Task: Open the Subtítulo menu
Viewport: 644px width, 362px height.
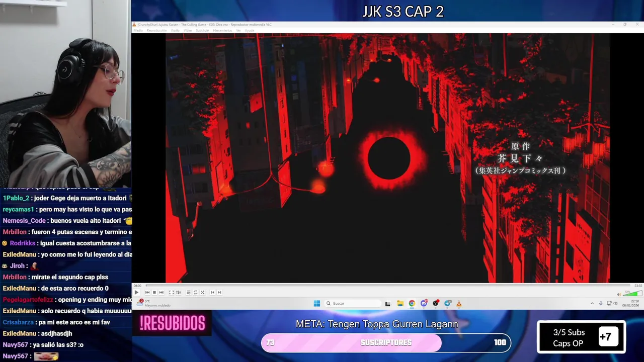Action: pos(202,31)
